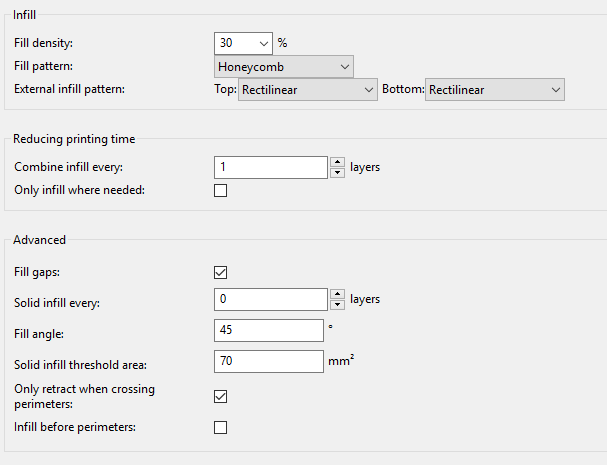
Task: Click the Solid infill threshold area field
Action: tap(269, 361)
